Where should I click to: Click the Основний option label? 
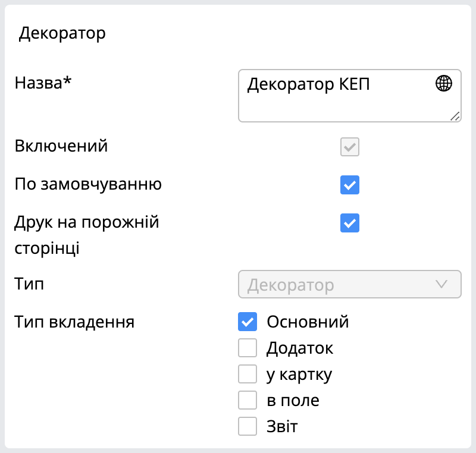pyautogui.click(x=308, y=322)
